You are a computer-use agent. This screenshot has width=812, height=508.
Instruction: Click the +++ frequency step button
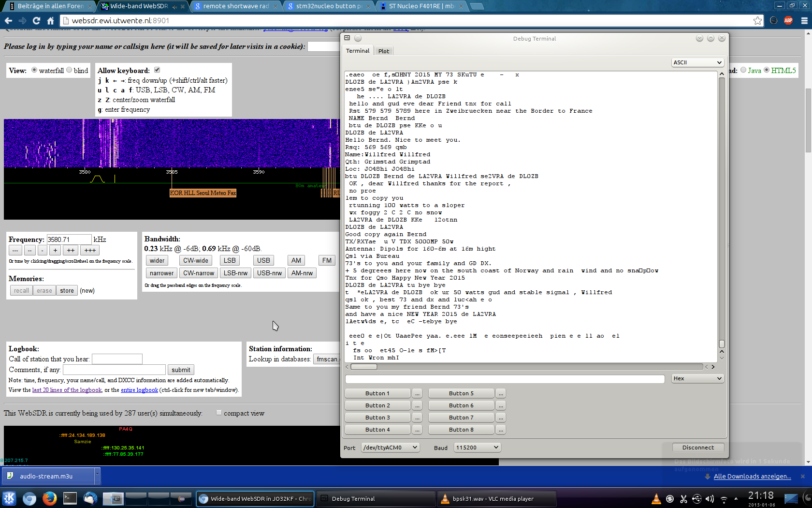[x=90, y=250]
